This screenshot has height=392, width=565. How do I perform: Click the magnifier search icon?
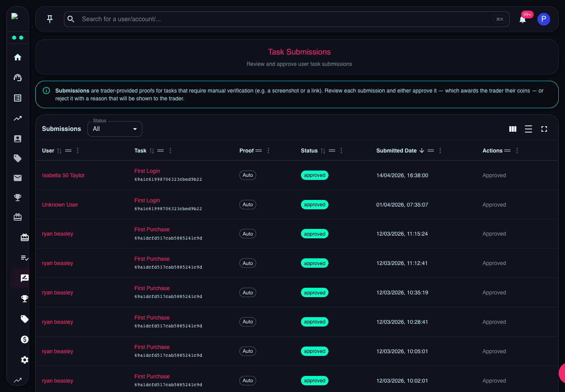click(71, 19)
